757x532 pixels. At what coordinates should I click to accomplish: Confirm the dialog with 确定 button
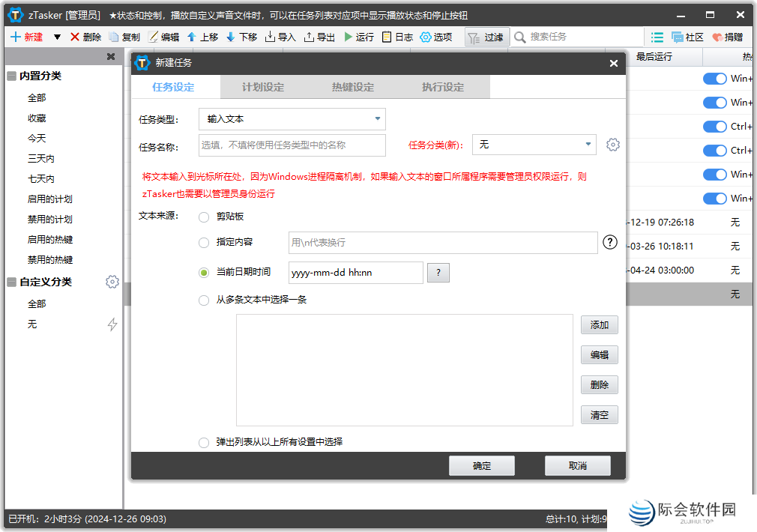point(481,465)
